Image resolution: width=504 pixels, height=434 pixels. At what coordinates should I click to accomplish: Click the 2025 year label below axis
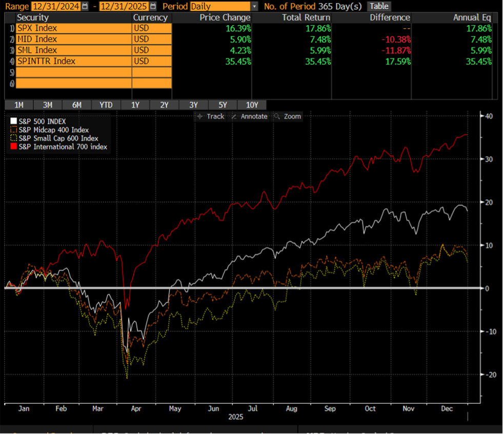coord(236,417)
